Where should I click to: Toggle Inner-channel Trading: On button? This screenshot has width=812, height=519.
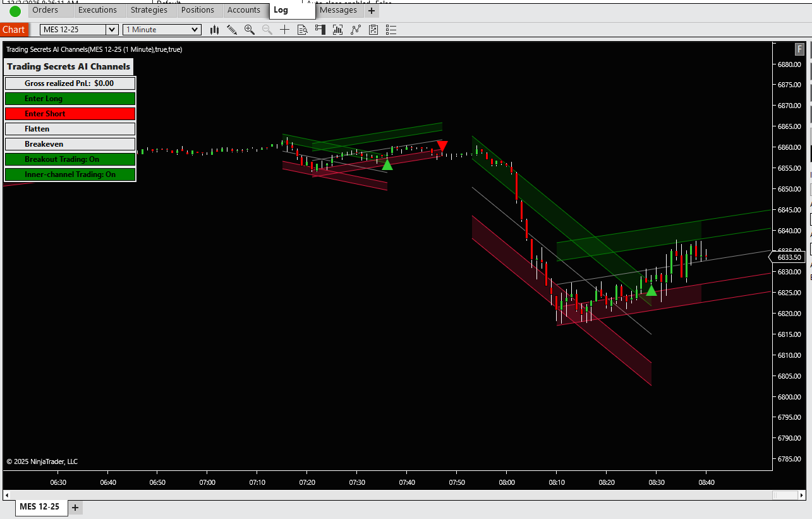70,174
